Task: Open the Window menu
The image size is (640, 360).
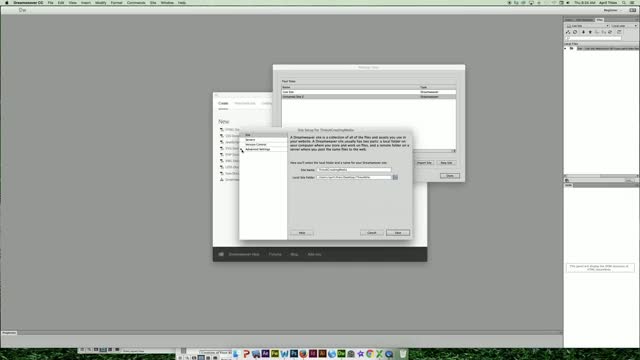Action: (x=167, y=2)
